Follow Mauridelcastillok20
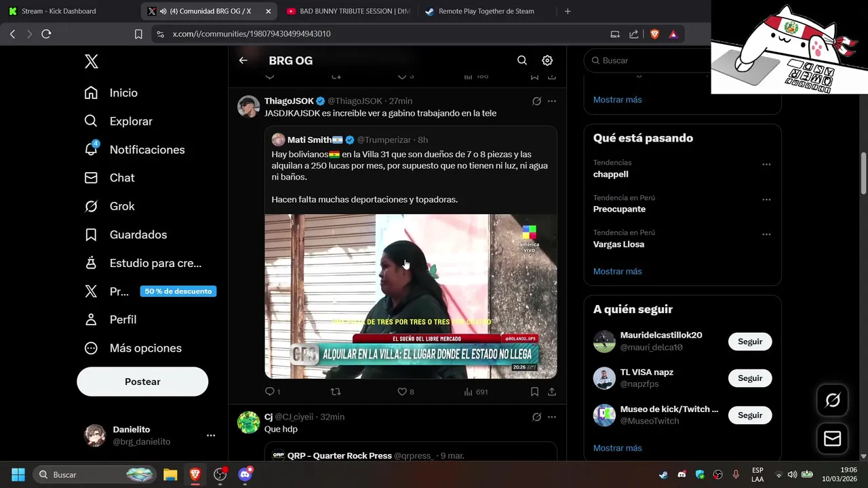Viewport: 868px width, 488px height. 750,342
